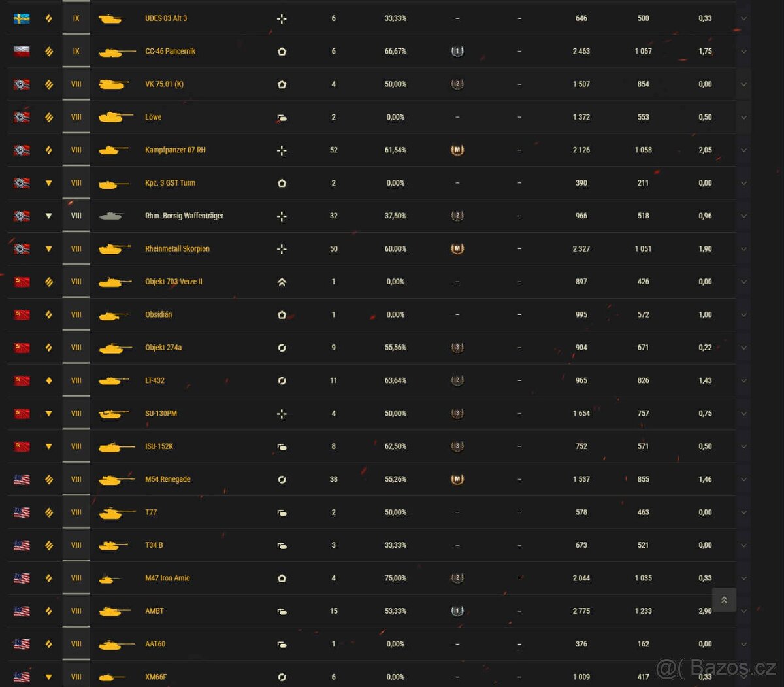This screenshot has height=687, width=784.
Task: Select the UDES 03 Alt 3 tank silhouette
Action: 112,18
